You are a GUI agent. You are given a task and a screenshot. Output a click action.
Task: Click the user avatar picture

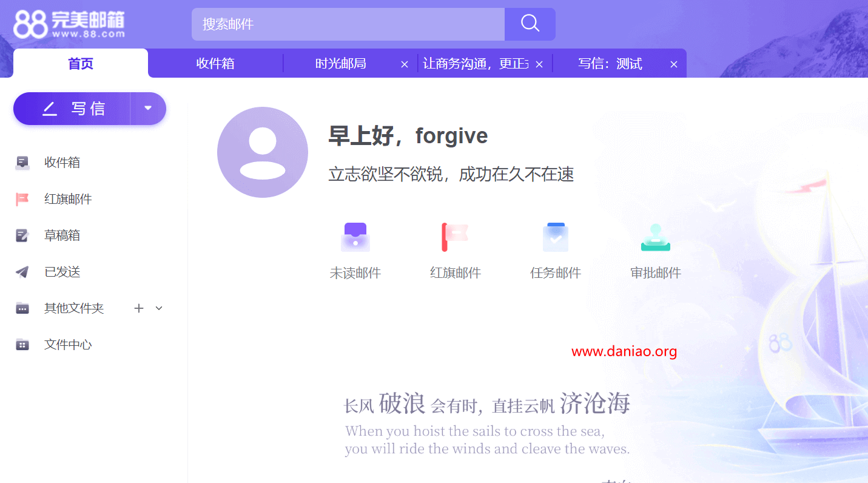[263, 152]
